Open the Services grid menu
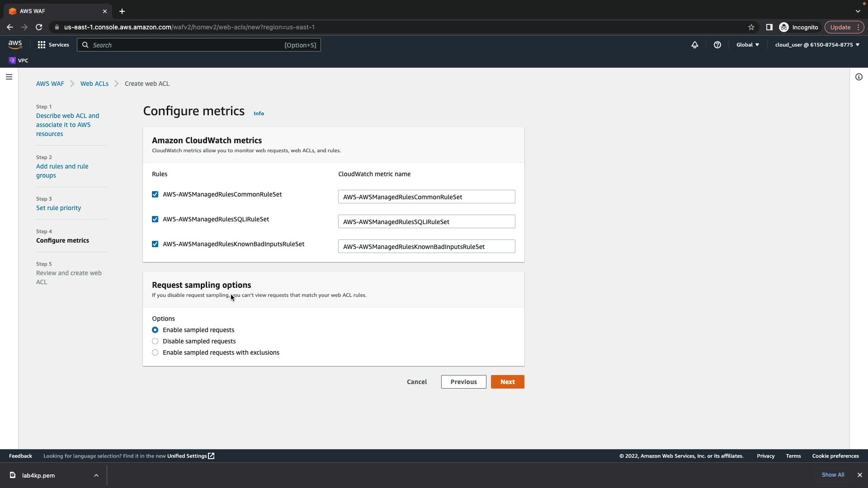 [53, 45]
